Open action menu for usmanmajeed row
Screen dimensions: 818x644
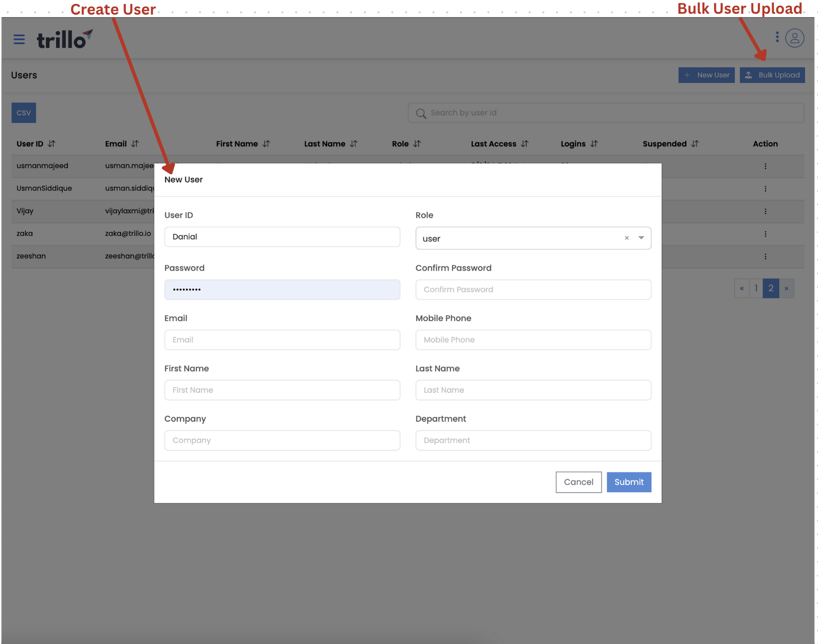765,166
